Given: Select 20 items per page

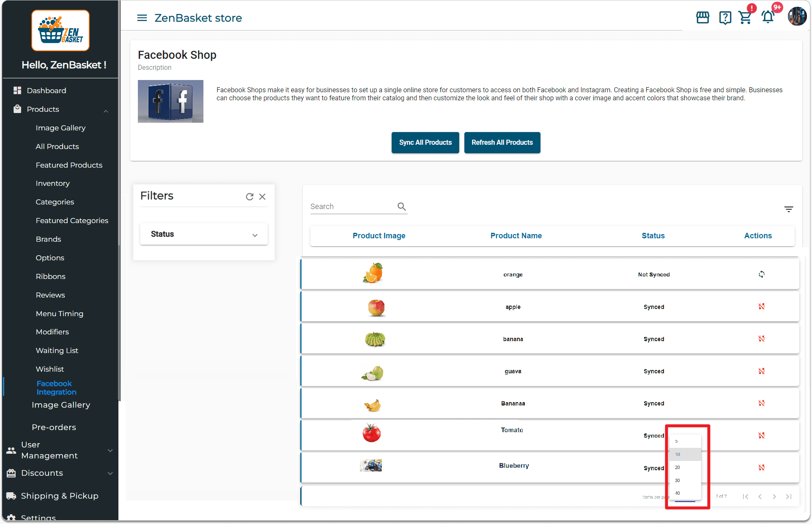Looking at the screenshot, I should pos(678,467).
